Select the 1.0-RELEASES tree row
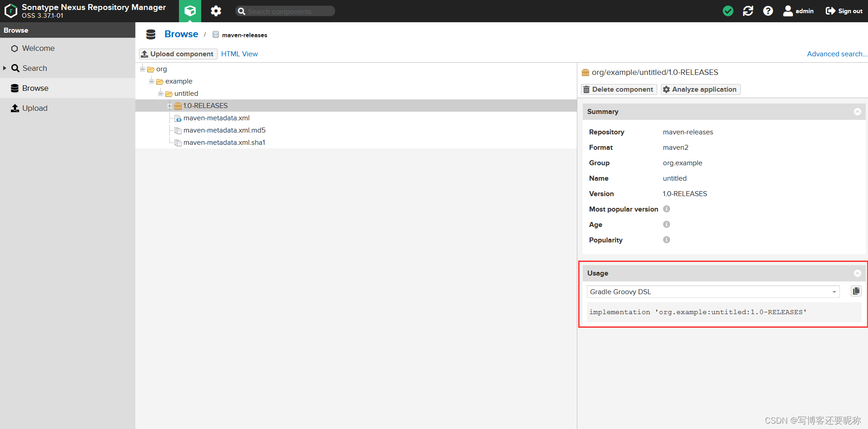The width and height of the screenshot is (868, 429). click(x=356, y=106)
